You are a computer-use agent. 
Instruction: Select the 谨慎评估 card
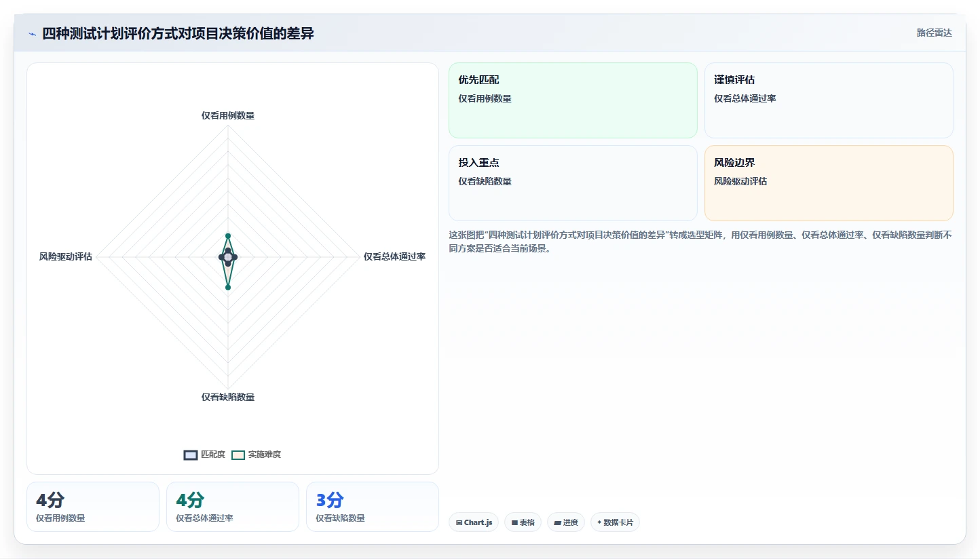829,100
